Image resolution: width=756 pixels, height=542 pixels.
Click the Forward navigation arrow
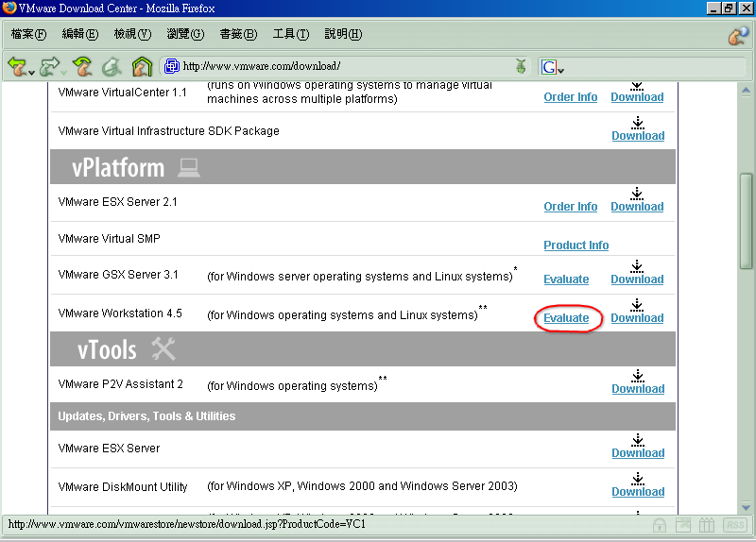(48, 66)
